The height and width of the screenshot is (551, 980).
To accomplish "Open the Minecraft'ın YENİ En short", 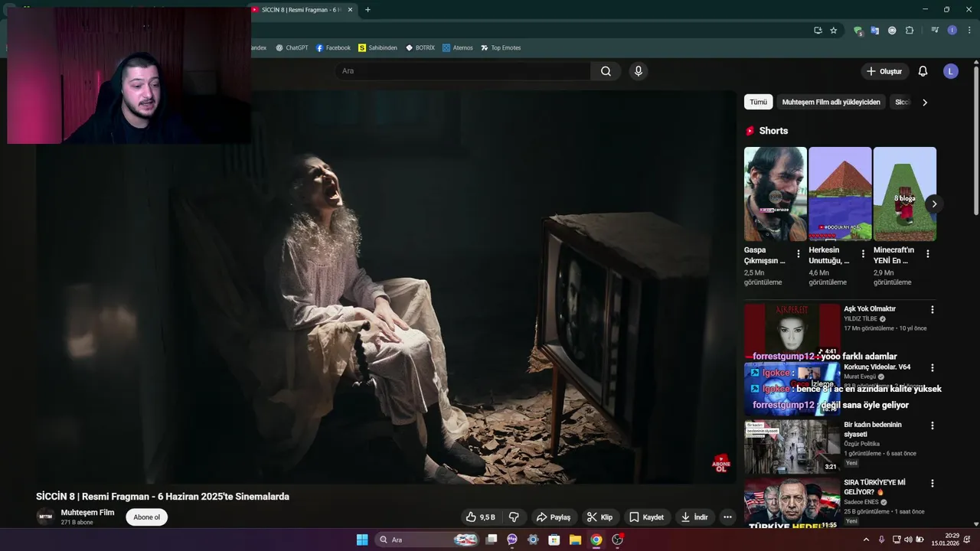I will [904, 194].
